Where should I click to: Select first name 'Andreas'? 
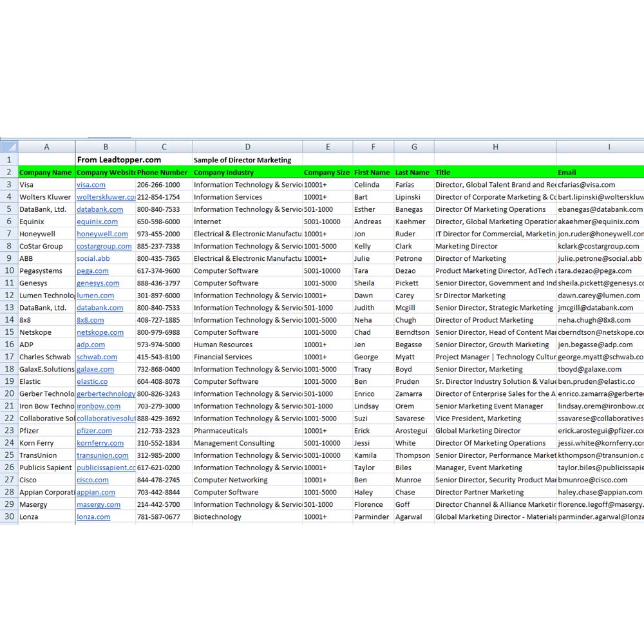point(374,222)
